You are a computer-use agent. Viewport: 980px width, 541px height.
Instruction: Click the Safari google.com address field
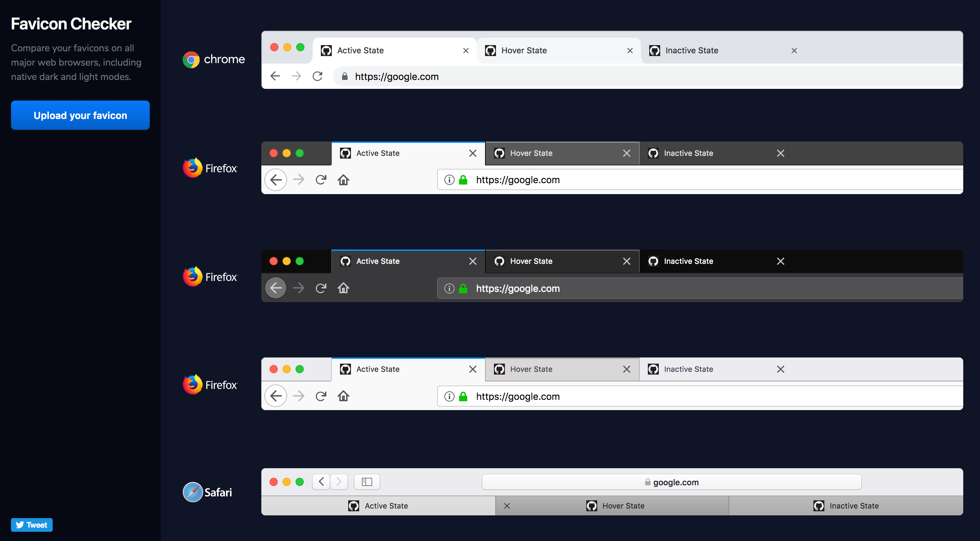pyautogui.click(x=671, y=482)
